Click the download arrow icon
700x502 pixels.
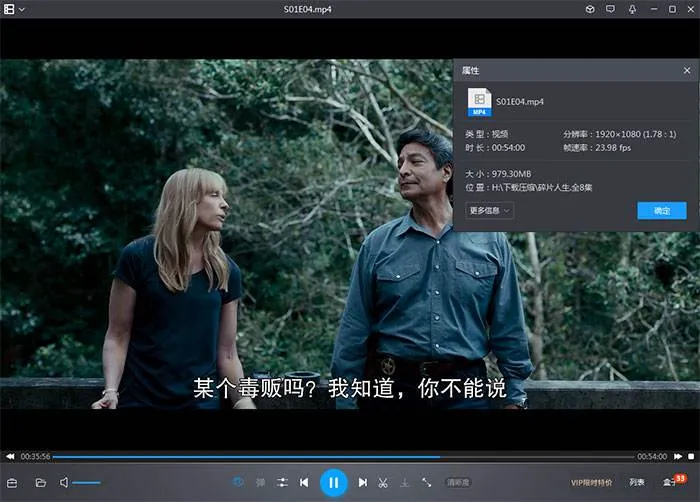click(x=404, y=482)
